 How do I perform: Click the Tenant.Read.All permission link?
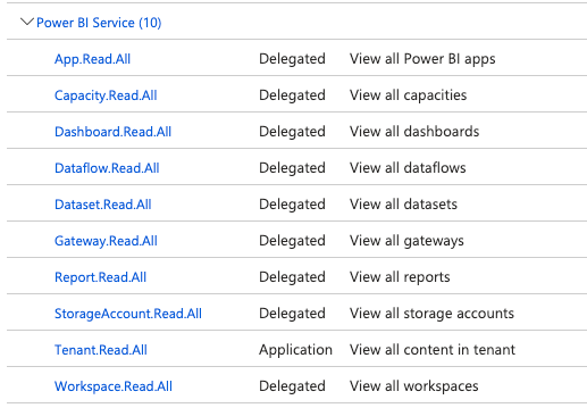tap(101, 350)
